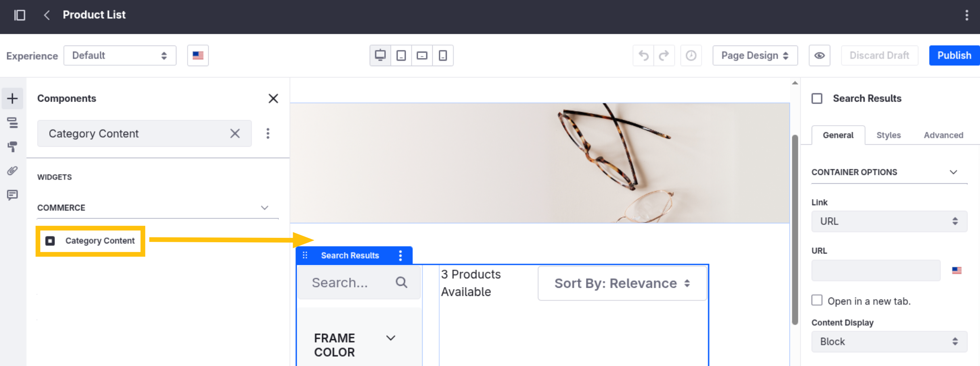
Task: Open the Page Content paperclip icon
Action: (13, 171)
